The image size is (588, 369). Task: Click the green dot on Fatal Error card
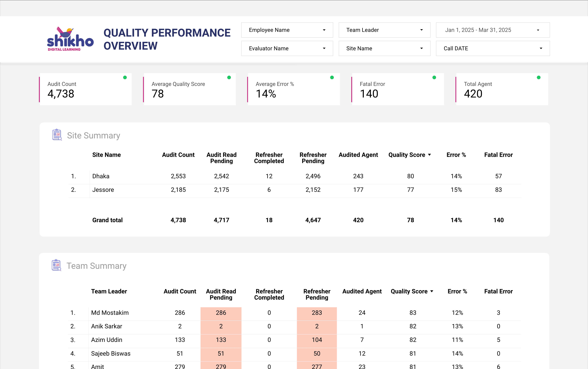pos(434,77)
